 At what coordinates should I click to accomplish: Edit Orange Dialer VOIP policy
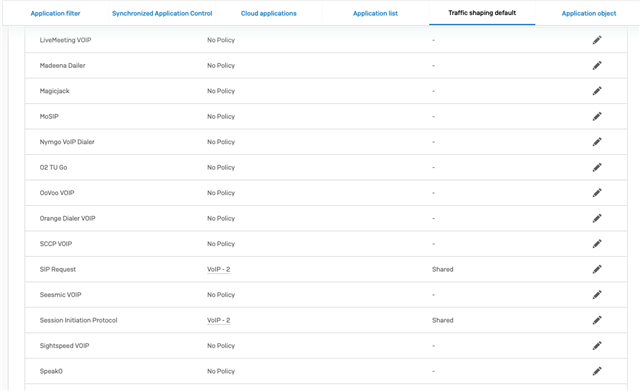597,218
